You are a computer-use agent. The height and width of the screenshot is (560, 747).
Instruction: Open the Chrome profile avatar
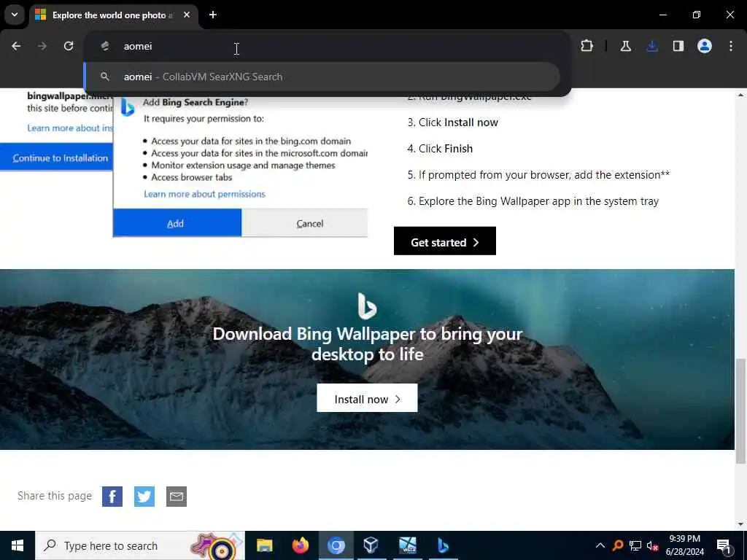705,46
